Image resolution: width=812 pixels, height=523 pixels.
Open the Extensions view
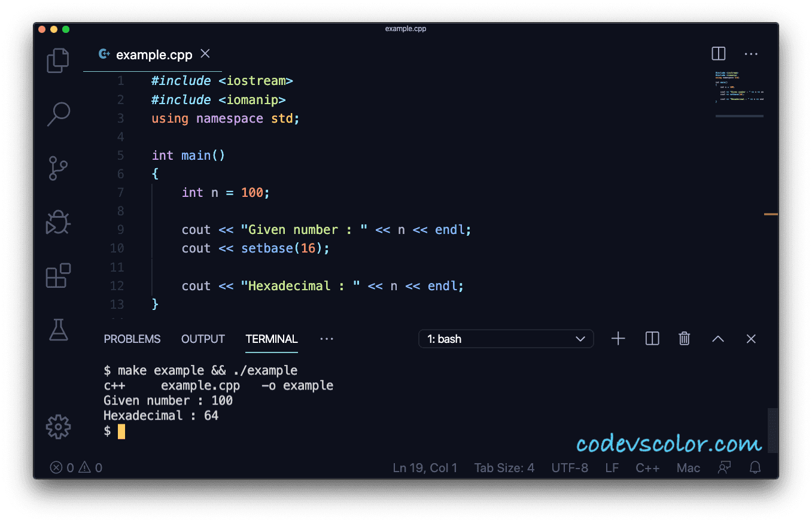[x=58, y=276]
